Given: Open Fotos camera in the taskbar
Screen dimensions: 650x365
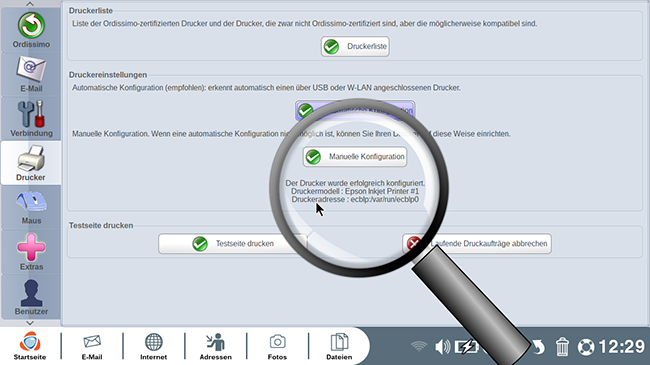Looking at the screenshot, I should pos(277,346).
